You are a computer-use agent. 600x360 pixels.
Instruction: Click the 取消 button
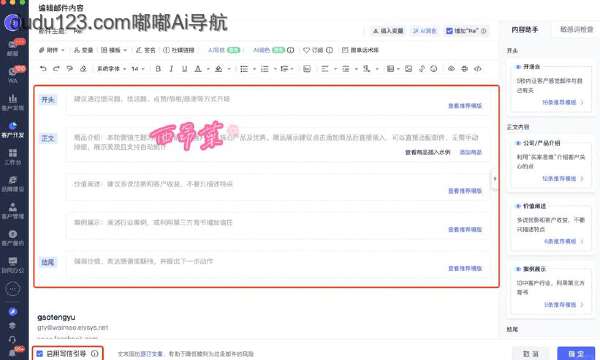coord(531,354)
